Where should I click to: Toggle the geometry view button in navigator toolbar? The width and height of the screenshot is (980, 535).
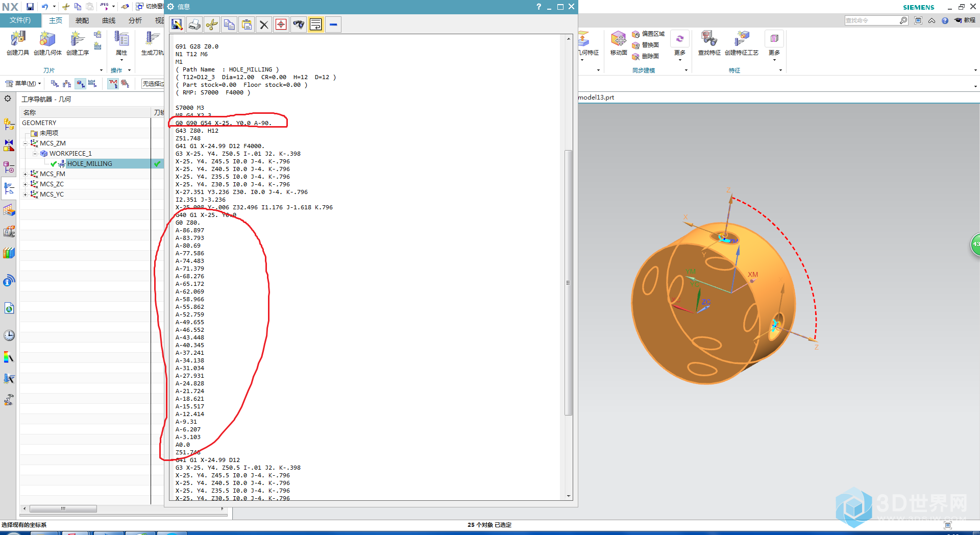click(x=81, y=83)
